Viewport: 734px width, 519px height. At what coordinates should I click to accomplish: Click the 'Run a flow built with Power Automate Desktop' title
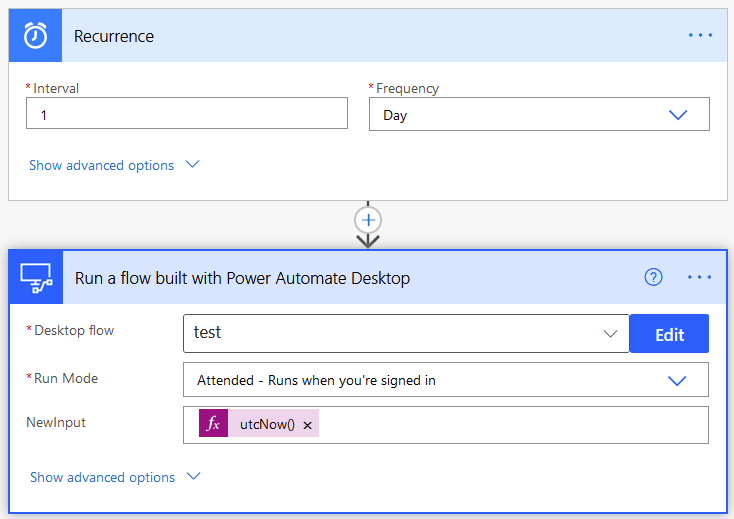click(242, 278)
